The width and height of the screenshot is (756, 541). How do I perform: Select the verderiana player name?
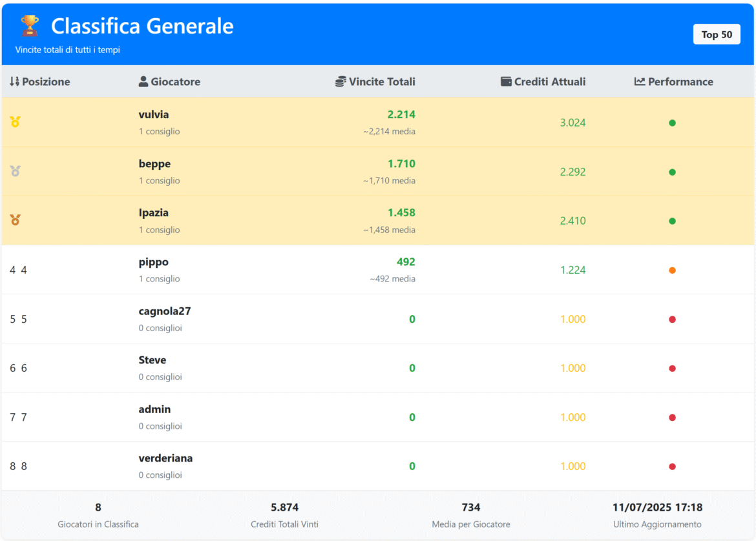pyautogui.click(x=165, y=458)
